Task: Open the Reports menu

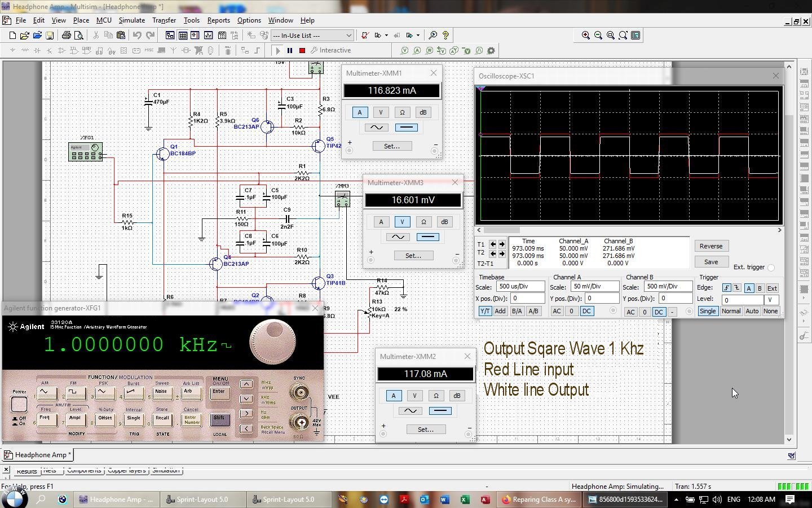Action: coord(218,20)
